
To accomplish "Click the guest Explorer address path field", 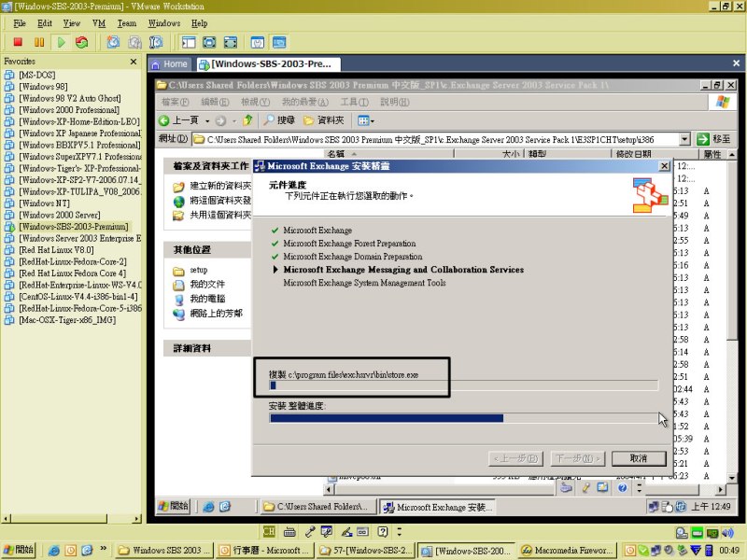I will 436,139.
